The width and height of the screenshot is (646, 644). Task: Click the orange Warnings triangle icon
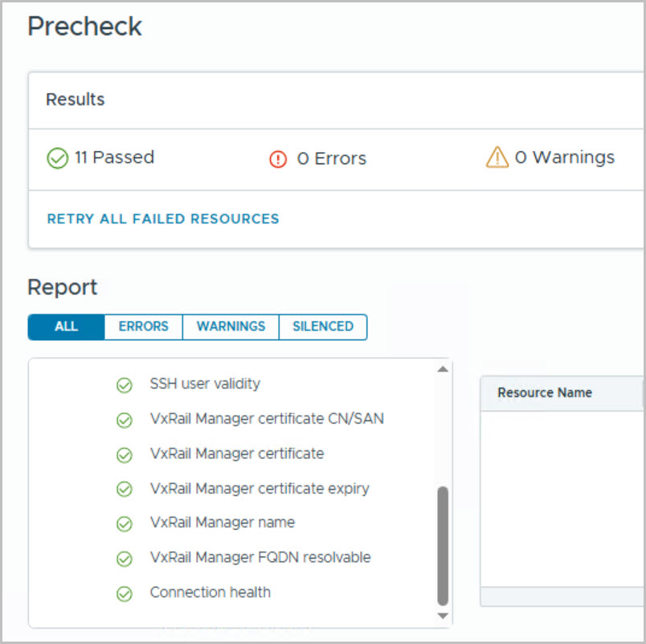tap(497, 158)
